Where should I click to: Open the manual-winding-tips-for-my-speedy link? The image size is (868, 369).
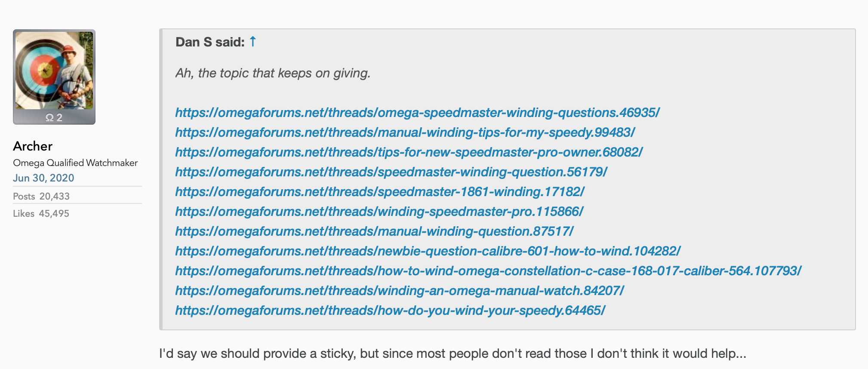pyautogui.click(x=405, y=132)
